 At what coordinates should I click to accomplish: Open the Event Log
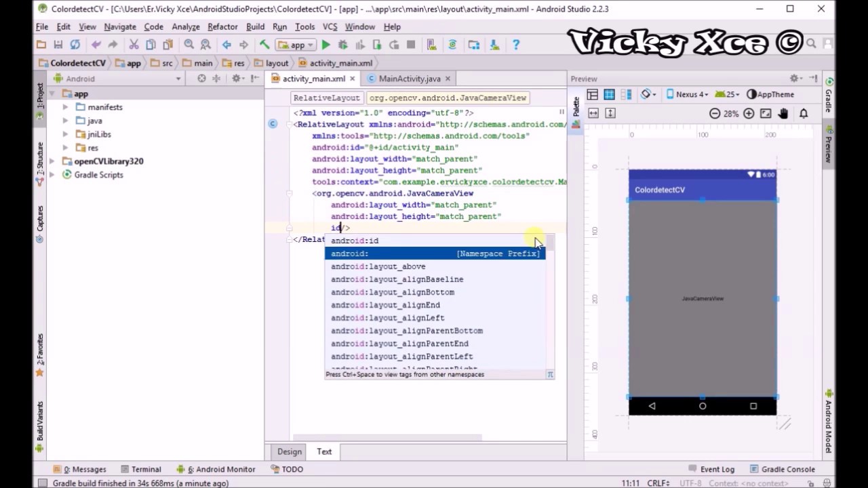(x=711, y=469)
